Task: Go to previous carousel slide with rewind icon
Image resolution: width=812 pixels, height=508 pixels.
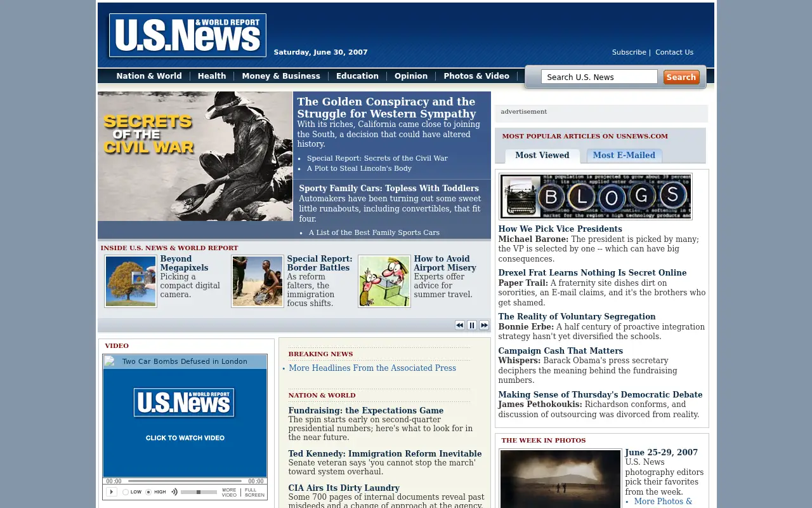Action: tap(460, 325)
